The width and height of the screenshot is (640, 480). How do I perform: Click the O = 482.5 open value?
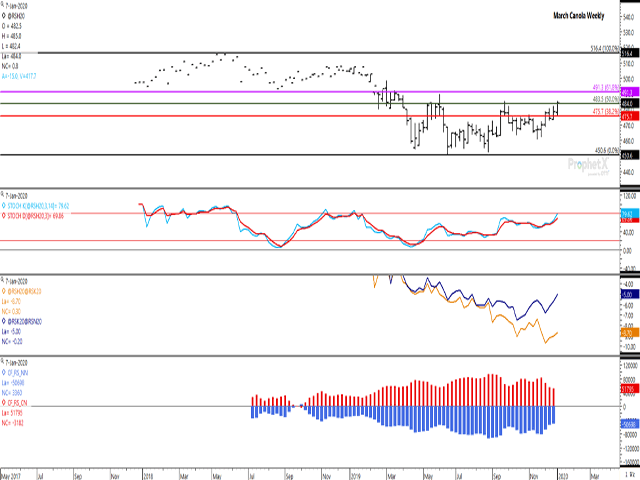12,26
